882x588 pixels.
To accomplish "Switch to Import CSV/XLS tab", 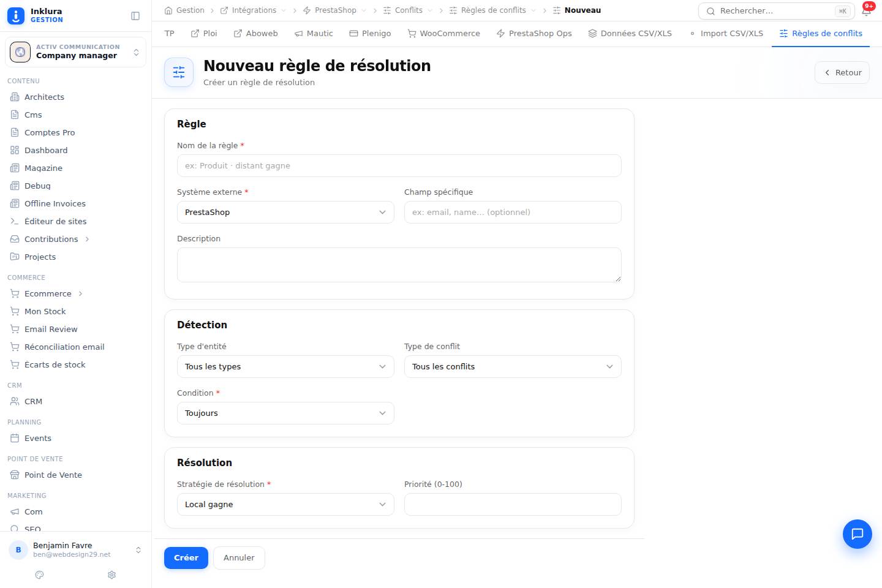I will 726,34.
